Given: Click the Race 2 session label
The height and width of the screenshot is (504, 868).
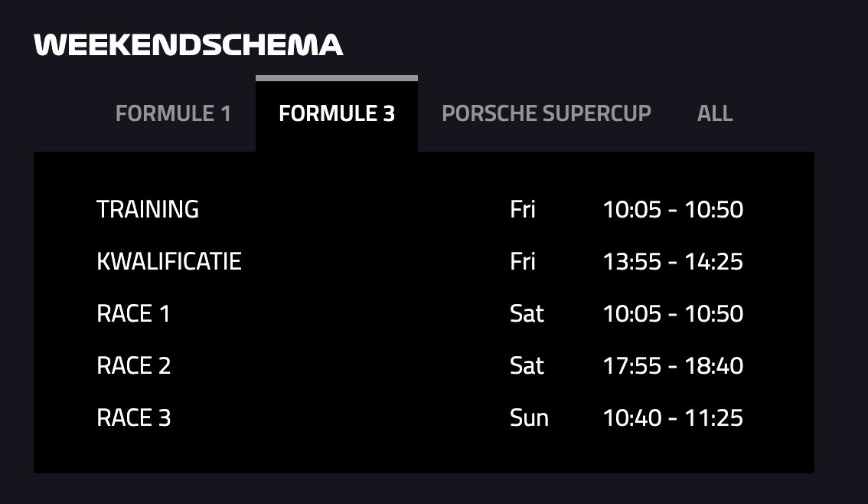Looking at the screenshot, I should pos(133,365).
